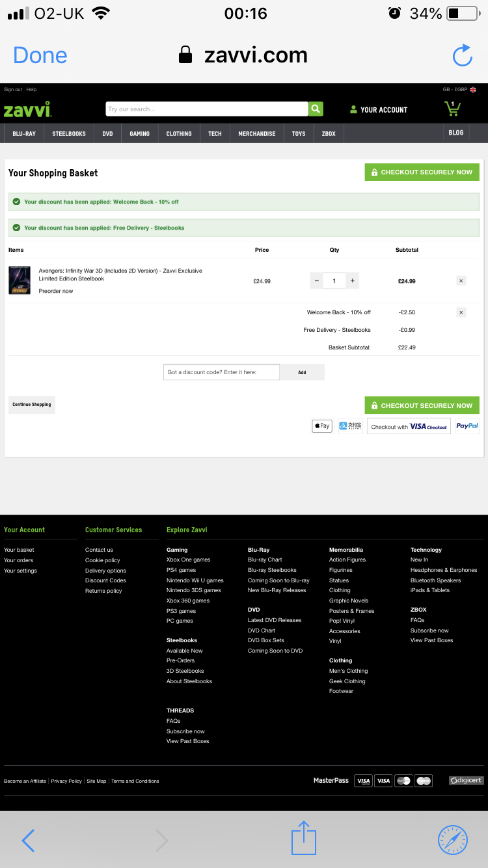Image resolution: width=488 pixels, height=868 pixels.
Task: Open the Headphones & Earphones footer link
Action: coord(444,570)
